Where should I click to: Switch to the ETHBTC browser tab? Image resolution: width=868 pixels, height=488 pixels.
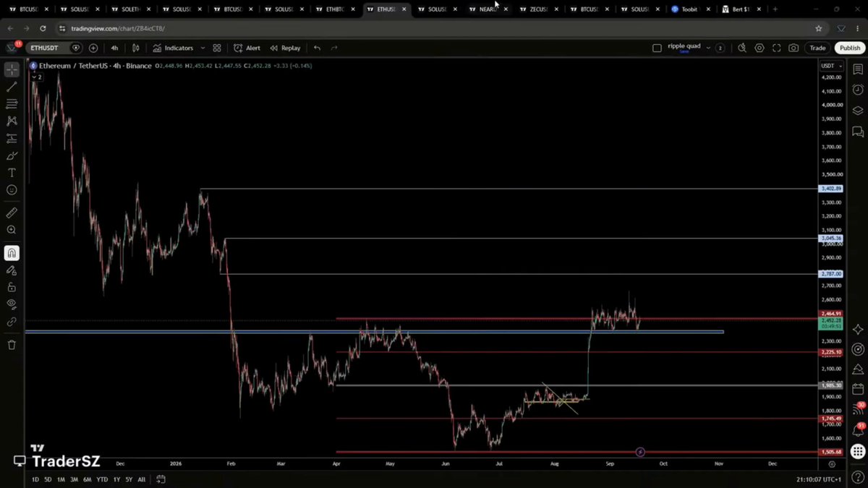coord(335,9)
